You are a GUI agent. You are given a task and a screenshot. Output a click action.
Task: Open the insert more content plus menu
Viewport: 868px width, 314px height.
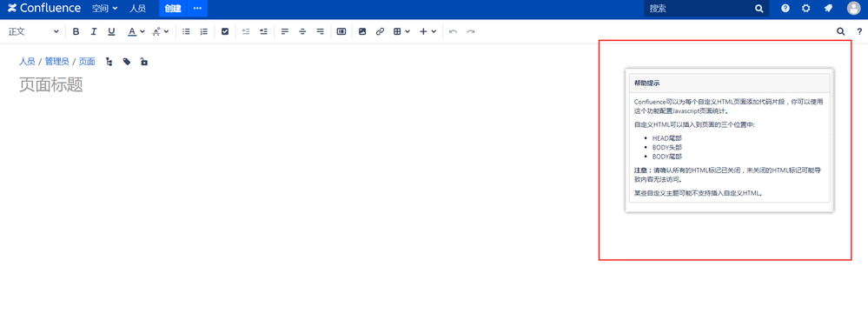tap(427, 31)
